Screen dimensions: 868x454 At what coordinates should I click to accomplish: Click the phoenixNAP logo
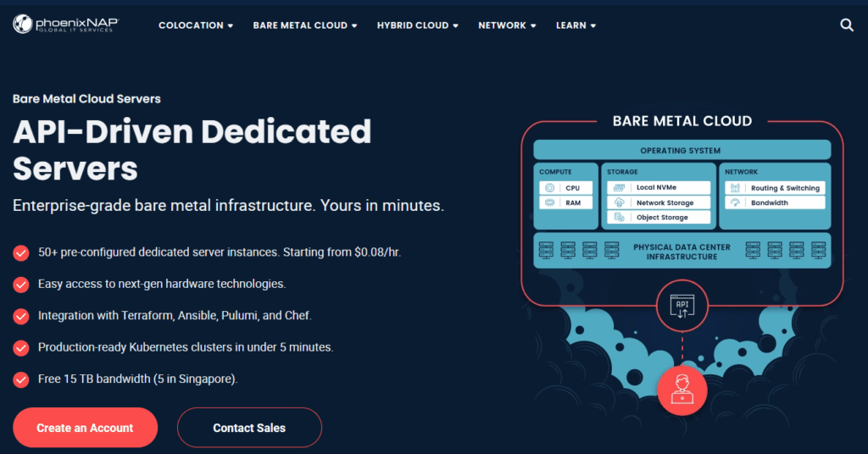[x=65, y=25]
